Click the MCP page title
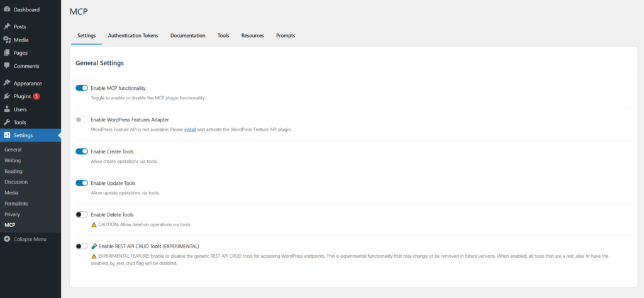The width and height of the screenshot is (644, 298). (79, 11)
